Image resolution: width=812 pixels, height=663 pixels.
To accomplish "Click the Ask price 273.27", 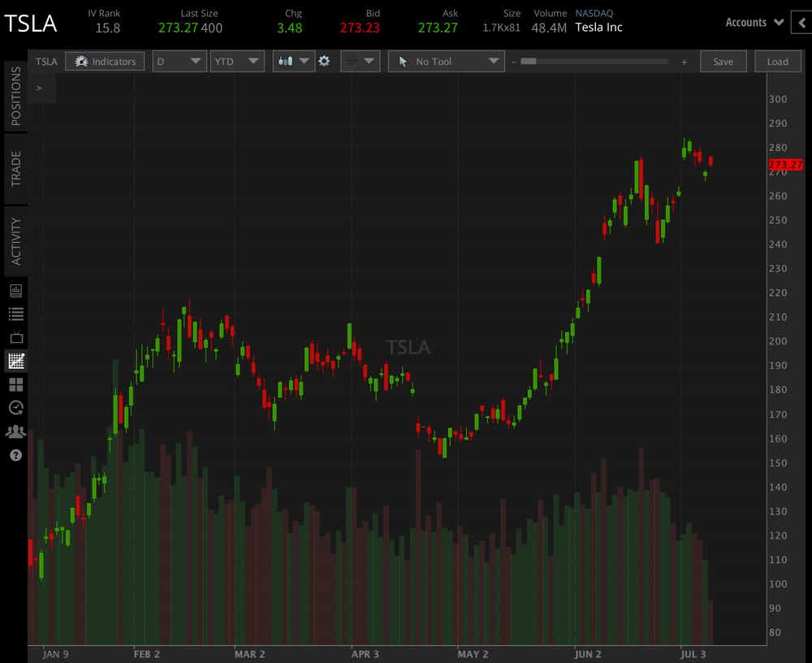I will tap(438, 28).
